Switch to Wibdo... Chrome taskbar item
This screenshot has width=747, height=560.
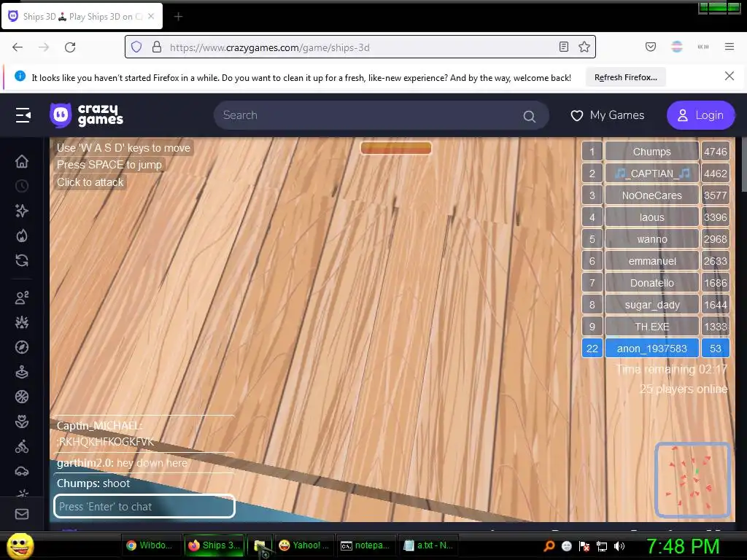152,545
